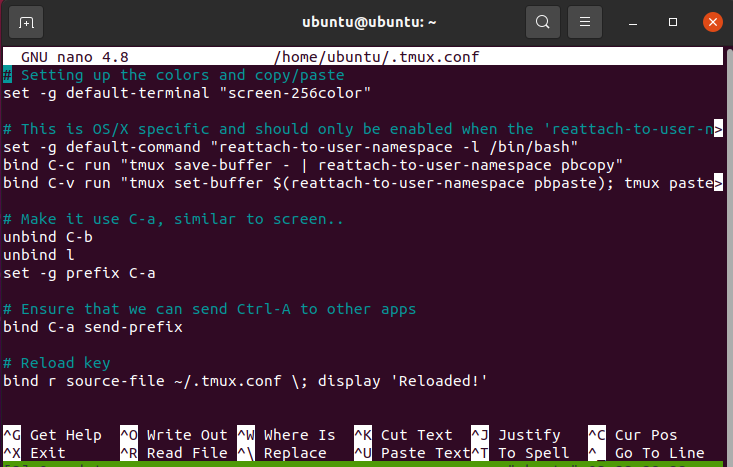This screenshot has width=733, height=467.
Task: Open the terminal search
Action: (x=542, y=22)
